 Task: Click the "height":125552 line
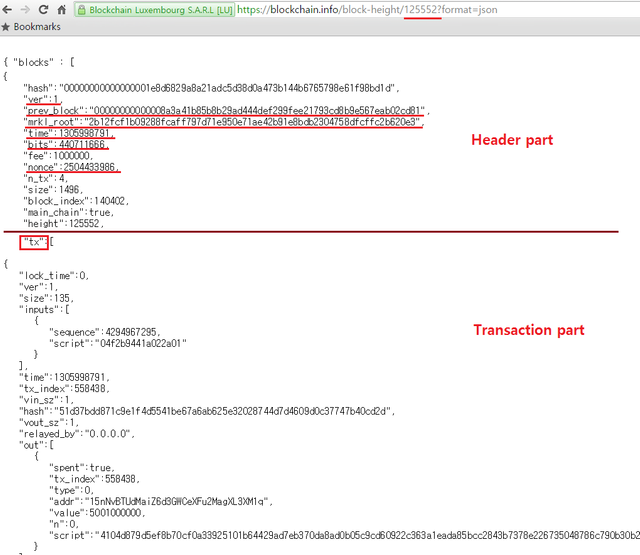click(63, 224)
